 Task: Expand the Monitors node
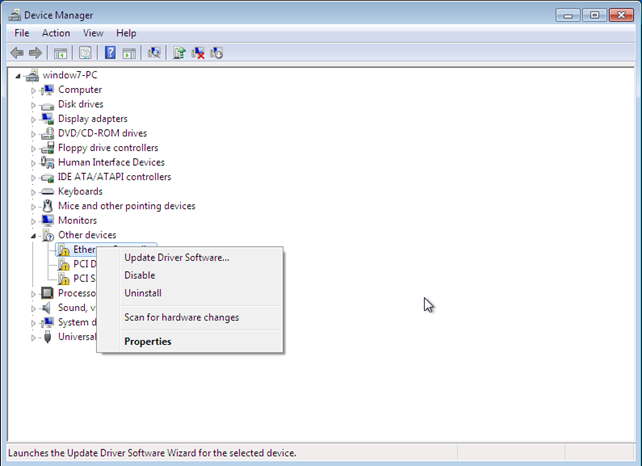pyautogui.click(x=33, y=221)
